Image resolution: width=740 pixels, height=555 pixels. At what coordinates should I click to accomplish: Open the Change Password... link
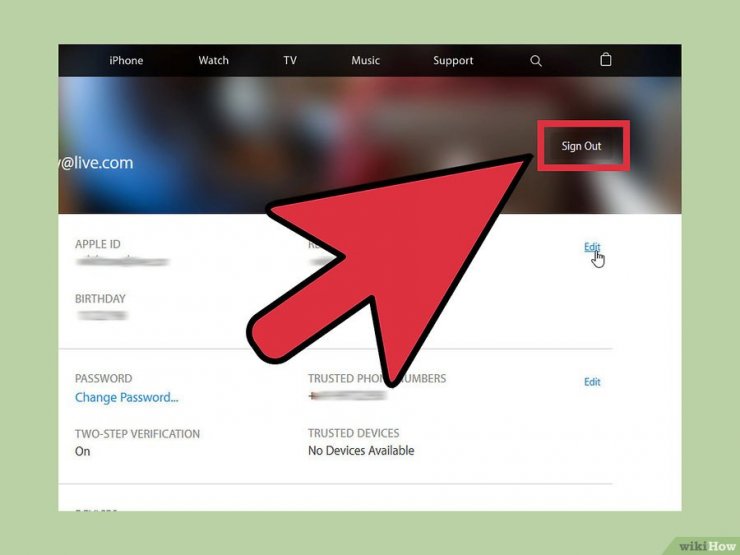[x=126, y=397]
